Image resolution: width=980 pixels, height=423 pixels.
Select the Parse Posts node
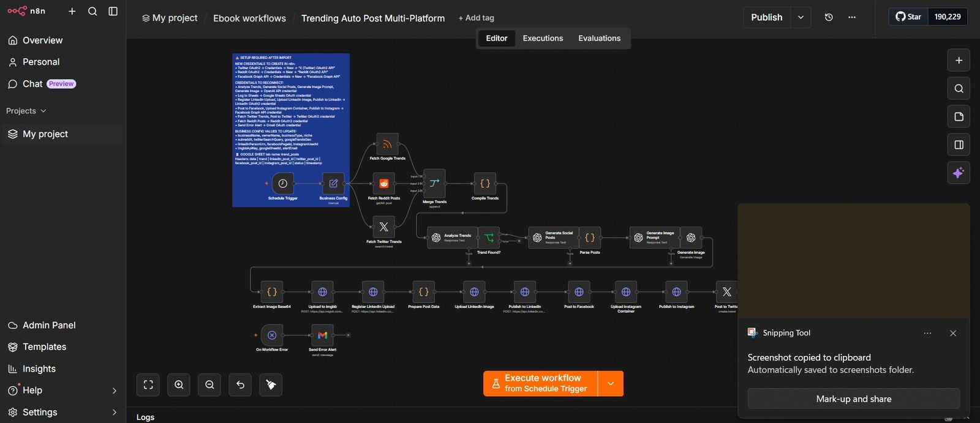tap(590, 238)
